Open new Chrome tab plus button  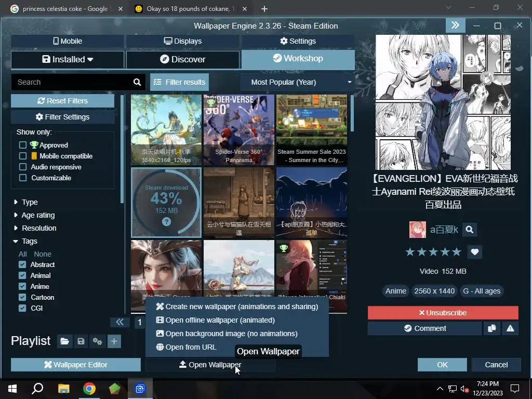(264, 9)
